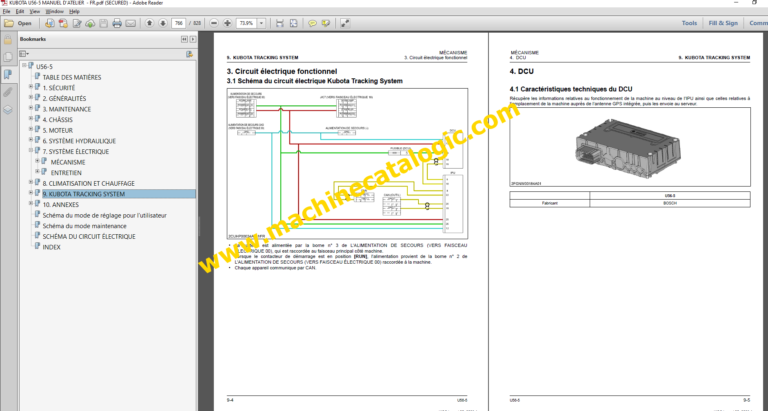Expand the 6. SYSTÈME HYDRAULIQUE bookmark
768x411 pixels.
click(x=31, y=139)
